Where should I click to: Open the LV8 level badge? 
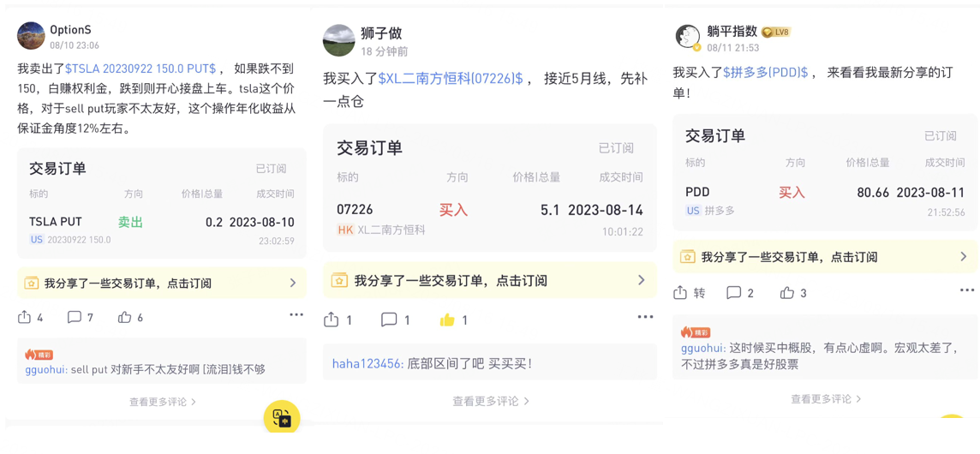click(777, 32)
